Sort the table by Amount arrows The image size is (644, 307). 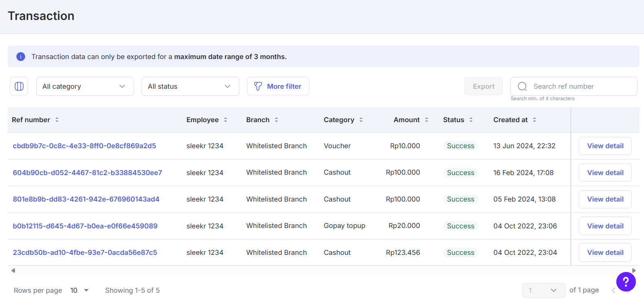pyautogui.click(x=427, y=120)
